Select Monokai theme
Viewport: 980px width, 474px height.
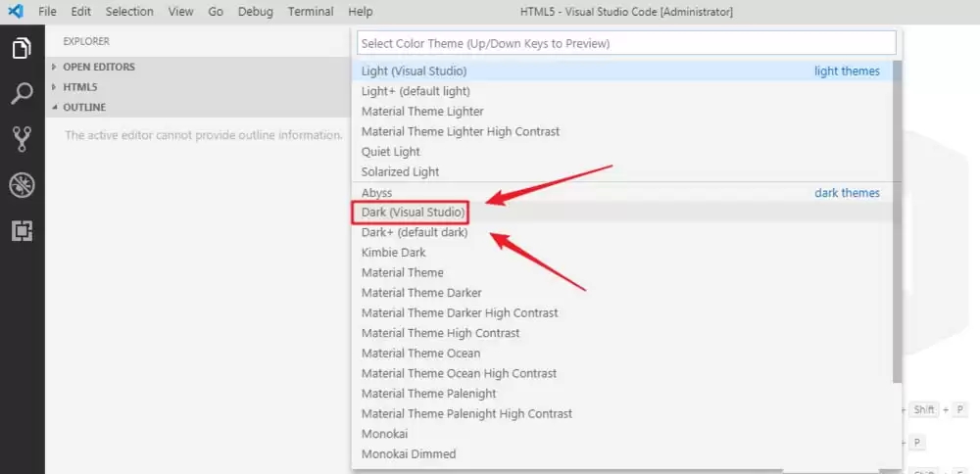622,434
